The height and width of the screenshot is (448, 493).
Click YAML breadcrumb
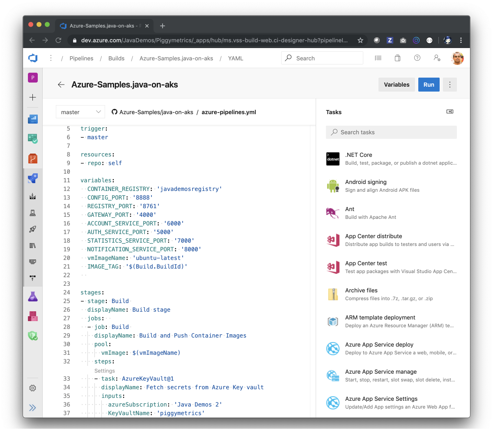point(236,58)
